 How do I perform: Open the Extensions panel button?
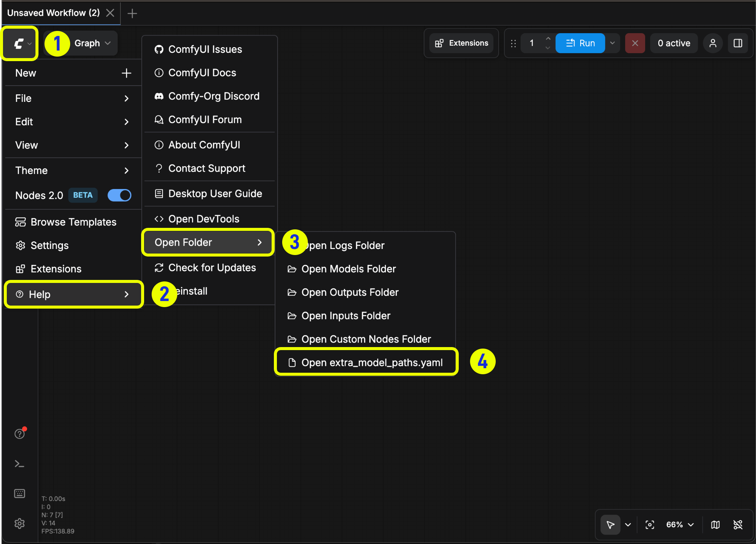[x=461, y=43]
